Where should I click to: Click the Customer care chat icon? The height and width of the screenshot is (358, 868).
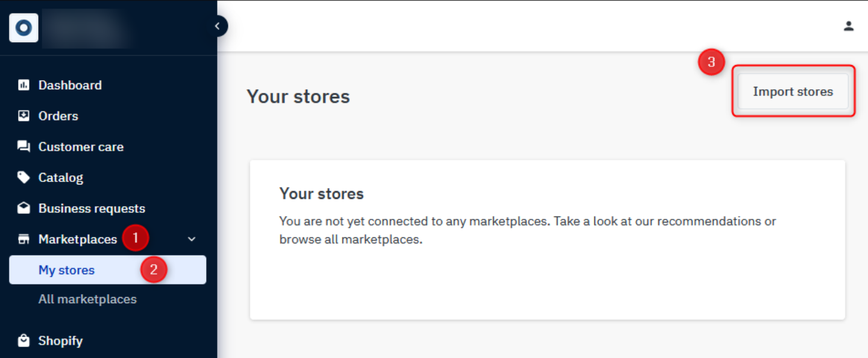tap(24, 146)
